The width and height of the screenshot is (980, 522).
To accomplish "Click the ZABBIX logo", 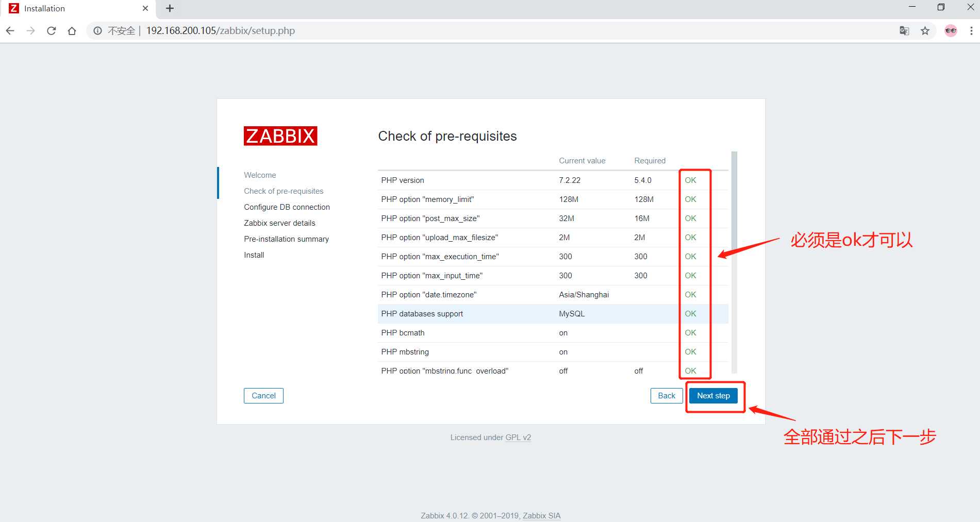I will [x=280, y=136].
